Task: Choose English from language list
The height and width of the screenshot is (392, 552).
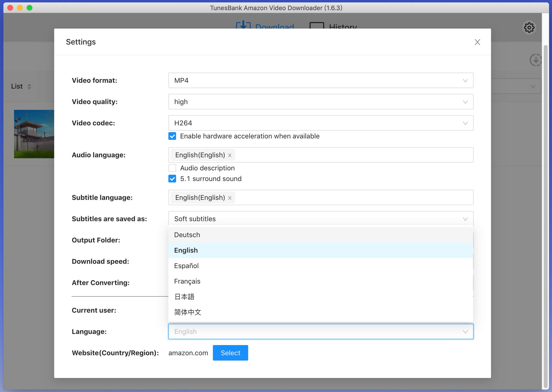Action: click(x=321, y=250)
